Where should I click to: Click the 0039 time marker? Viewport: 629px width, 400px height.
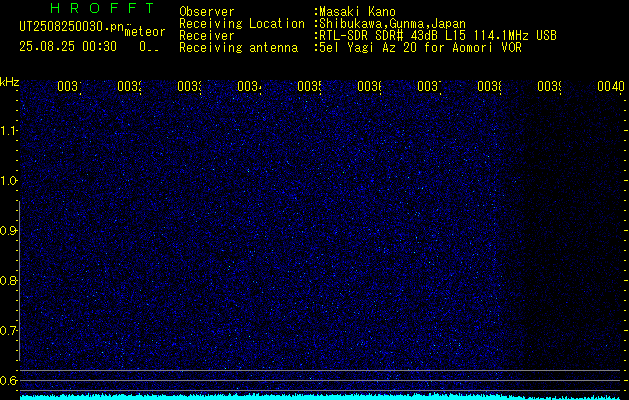click(549, 87)
